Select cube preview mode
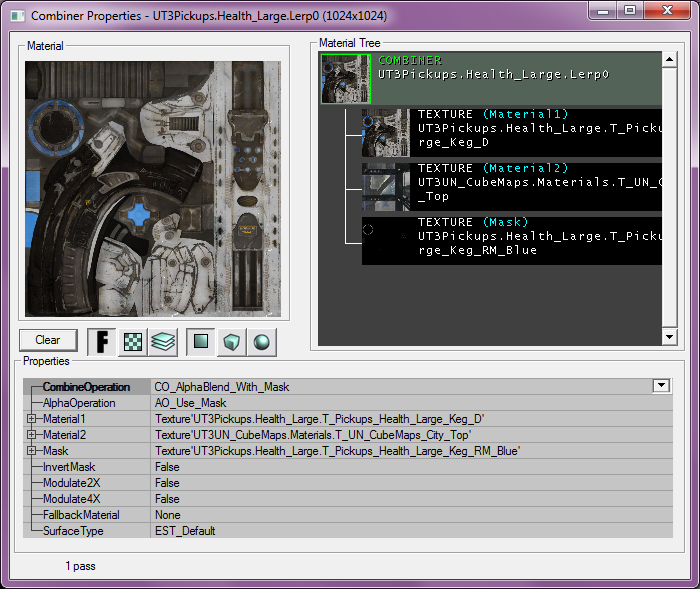 [x=232, y=342]
